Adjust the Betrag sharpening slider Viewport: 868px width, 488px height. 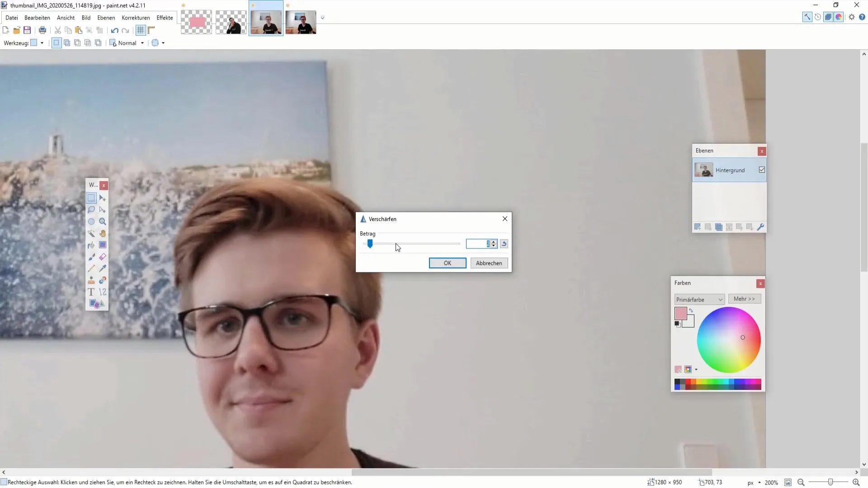370,243
